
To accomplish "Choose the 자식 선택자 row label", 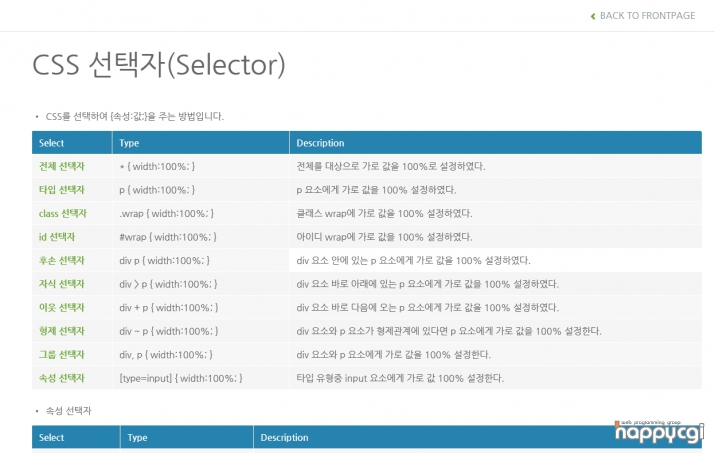I will click(x=62, y=284).
